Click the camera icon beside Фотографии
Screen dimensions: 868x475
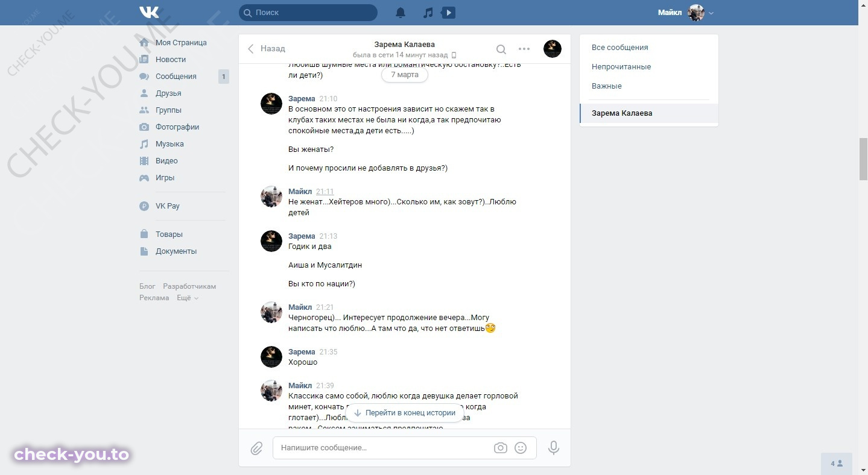click(x=144, y=127)
